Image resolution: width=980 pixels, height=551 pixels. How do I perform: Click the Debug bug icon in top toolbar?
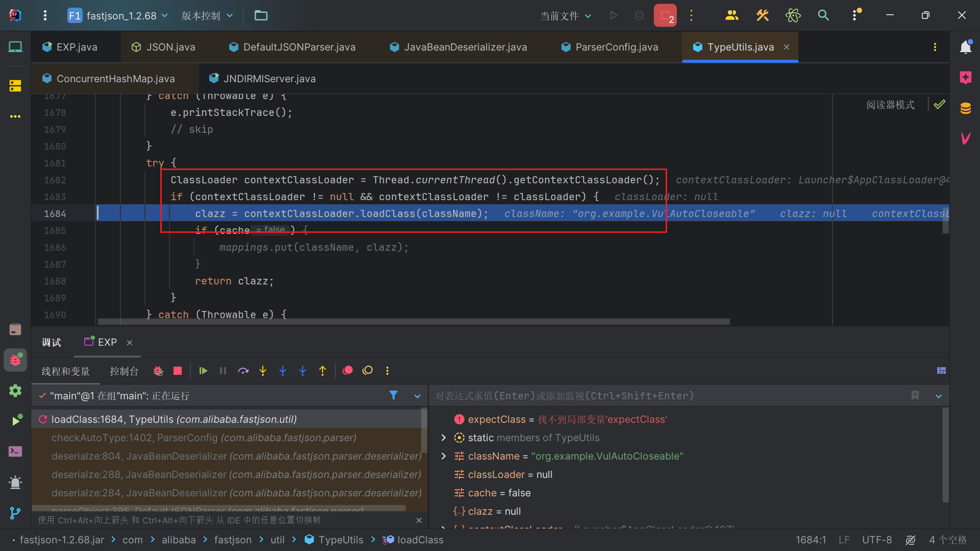[639, 15]
